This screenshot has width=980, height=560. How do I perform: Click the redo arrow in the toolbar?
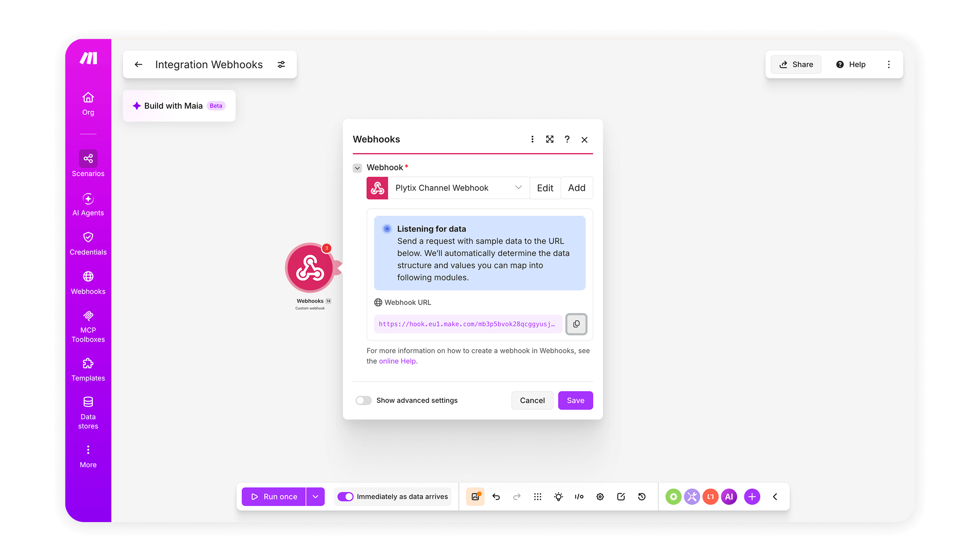pyautogui.click(x=517, y=497)
